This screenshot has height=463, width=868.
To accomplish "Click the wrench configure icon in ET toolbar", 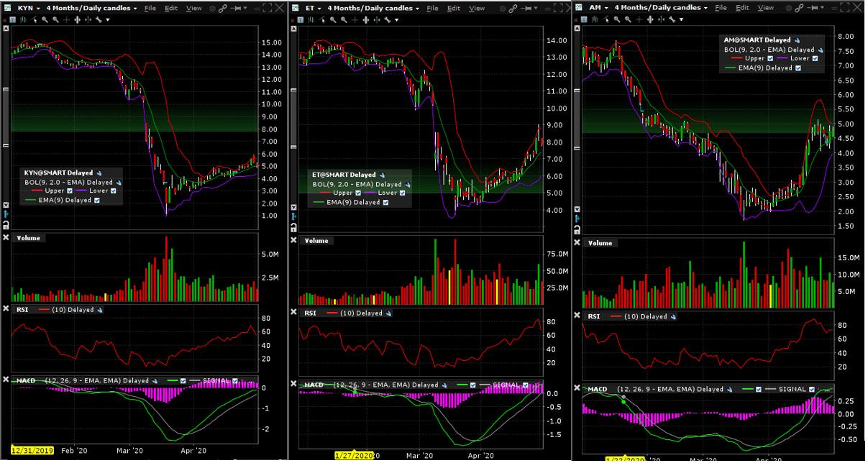I will 388,19.
